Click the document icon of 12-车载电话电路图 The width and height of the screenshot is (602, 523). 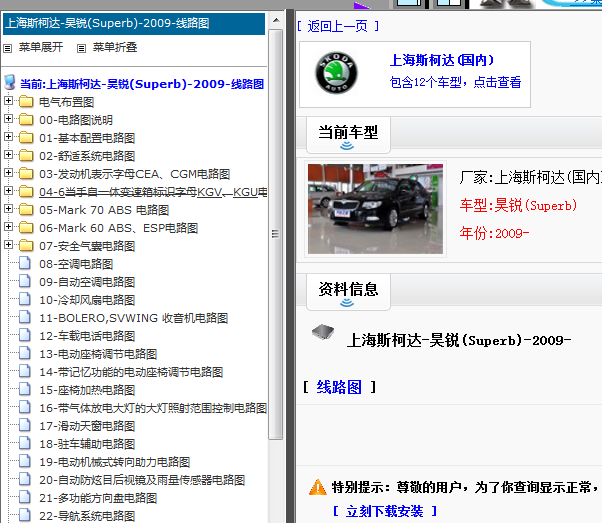tap(25, 335)
